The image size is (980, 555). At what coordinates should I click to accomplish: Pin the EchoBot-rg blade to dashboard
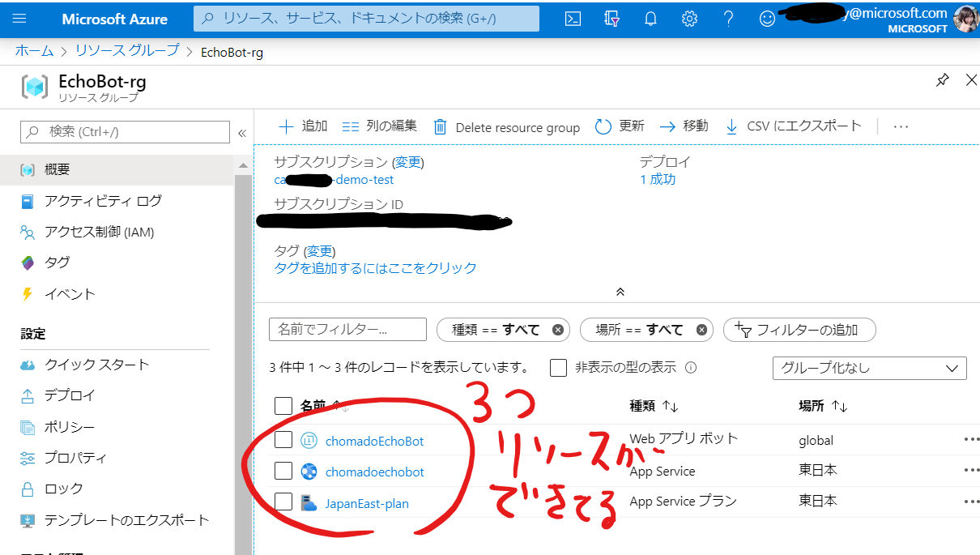pos(943,80)
